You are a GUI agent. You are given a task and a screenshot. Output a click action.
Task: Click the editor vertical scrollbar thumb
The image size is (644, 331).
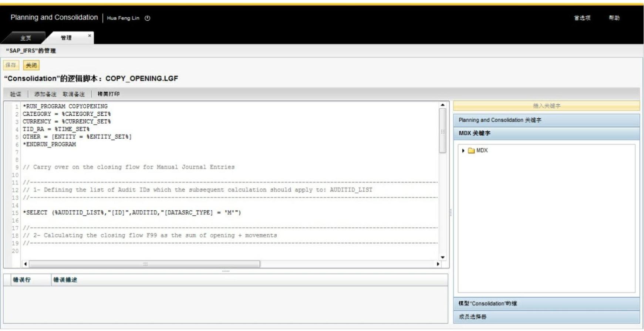click(442, 131)
